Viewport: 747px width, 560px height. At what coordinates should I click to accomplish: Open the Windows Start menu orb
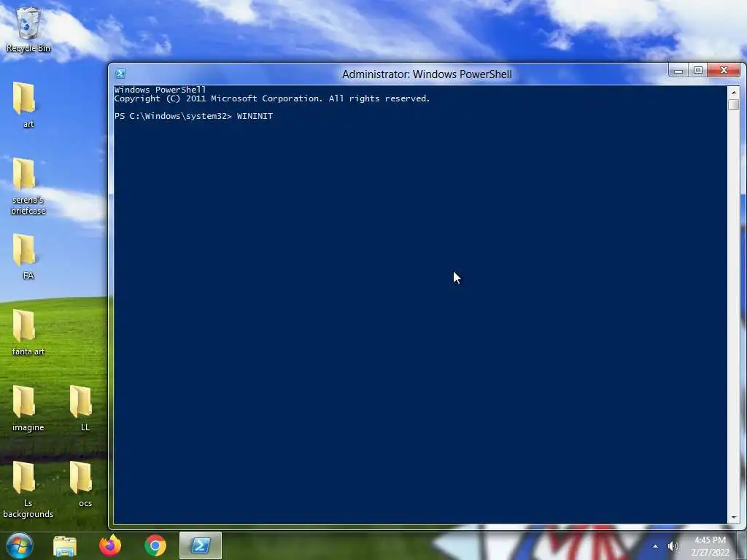[20, 545]
